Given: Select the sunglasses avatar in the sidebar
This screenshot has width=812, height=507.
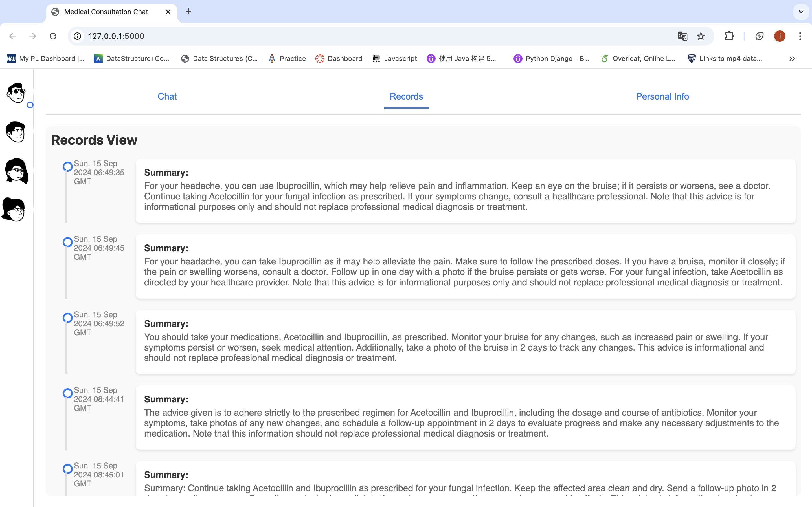Looking at the screenshot, I should tap(16, 93).
